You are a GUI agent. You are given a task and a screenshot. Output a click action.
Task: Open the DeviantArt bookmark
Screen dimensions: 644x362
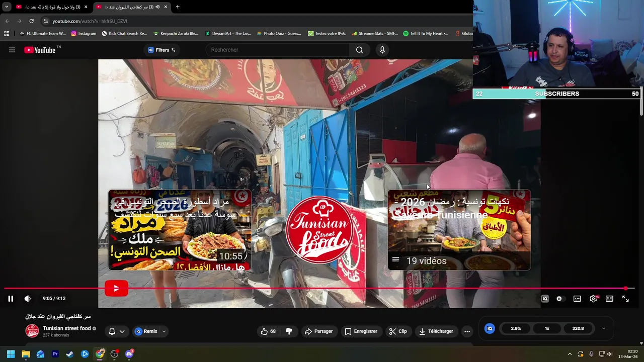click(227, 34)
